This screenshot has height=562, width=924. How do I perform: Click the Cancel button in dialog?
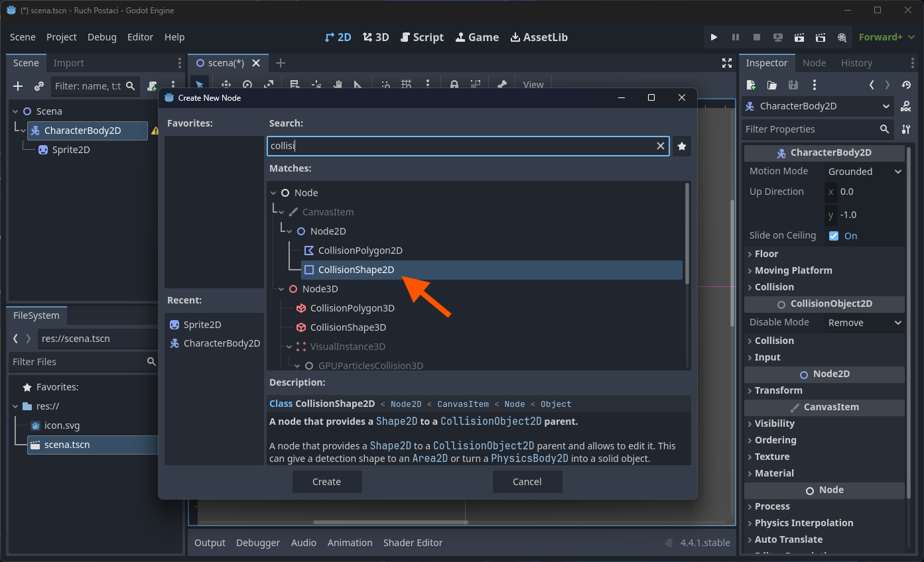pos(527,482)
